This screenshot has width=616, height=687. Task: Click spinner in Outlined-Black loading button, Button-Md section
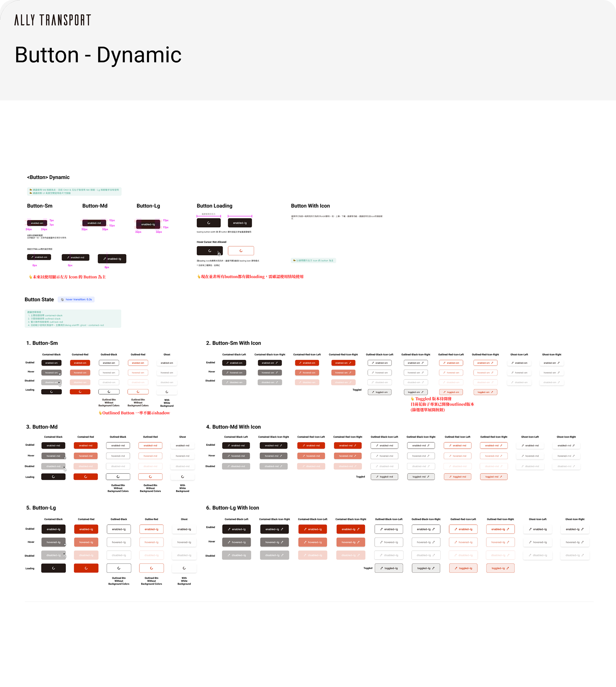(118, 477)
